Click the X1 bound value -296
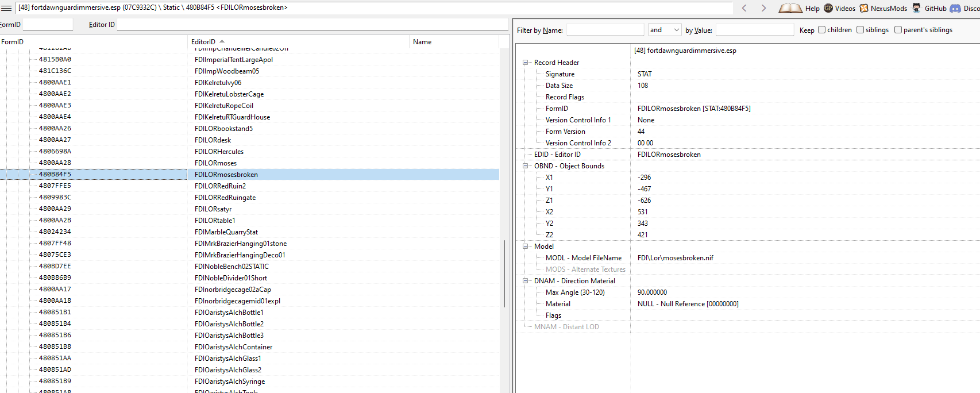The image size is (980, 393). click(644, 178)
